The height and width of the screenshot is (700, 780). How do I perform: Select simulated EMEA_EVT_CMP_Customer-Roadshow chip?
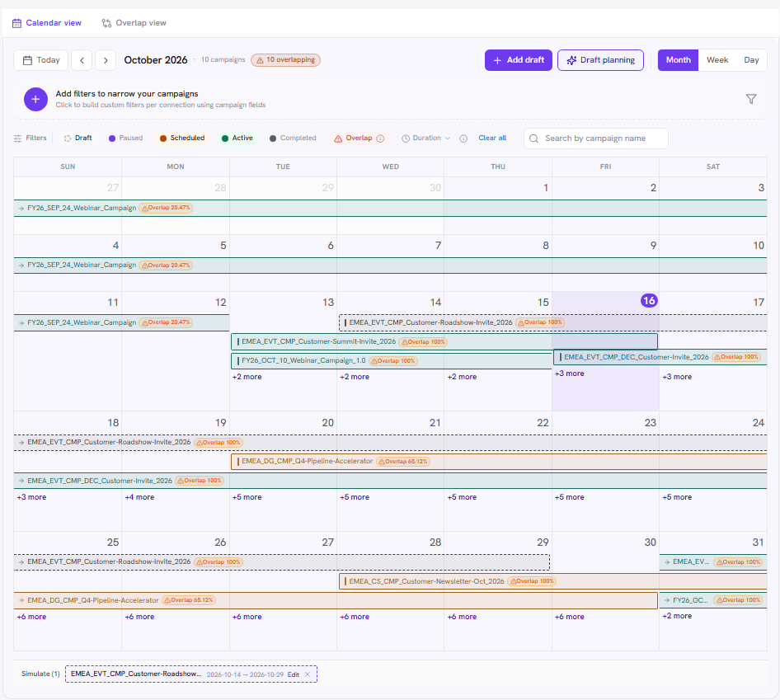[191, 674]
